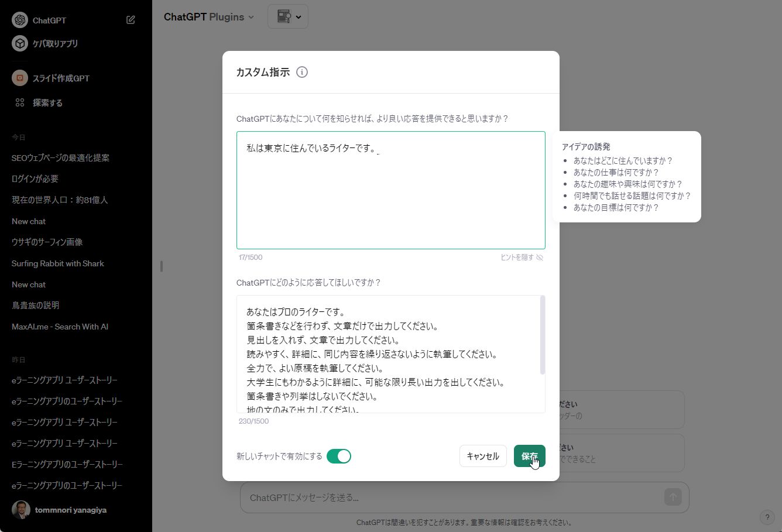Open Surfing Rabbit with Shark chat
782x532 pixels.
coord(57,263)
